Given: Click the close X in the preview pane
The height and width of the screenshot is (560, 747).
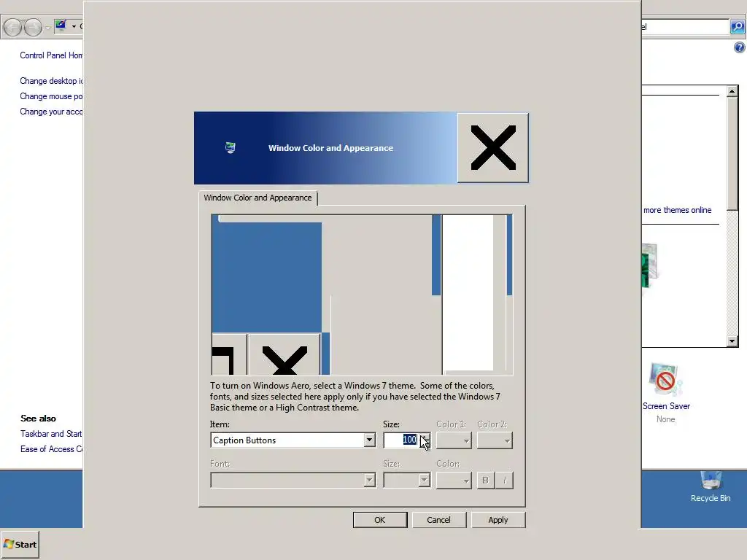Looking at the screenshot, I should pyautogui.click(x=285, y=355).
